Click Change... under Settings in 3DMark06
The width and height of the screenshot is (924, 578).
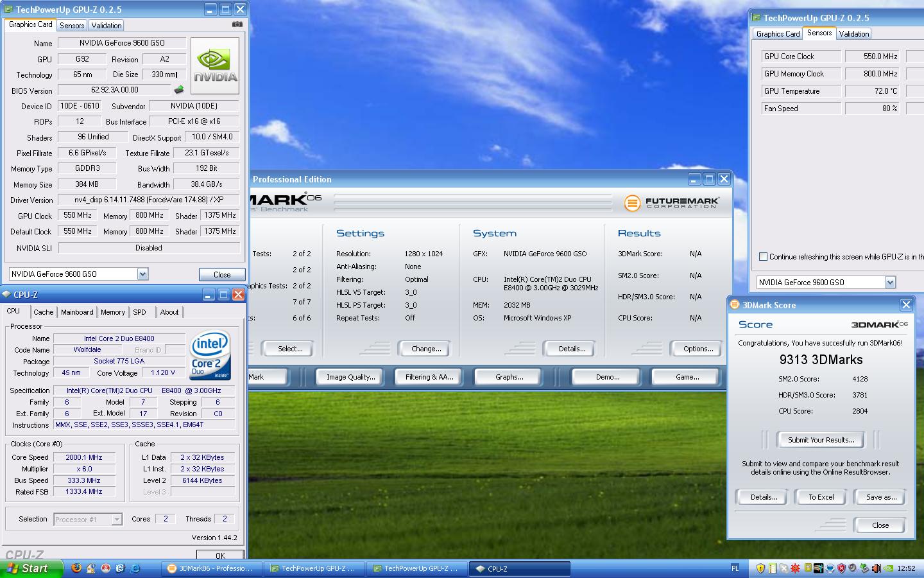click(x=426, y=349)
